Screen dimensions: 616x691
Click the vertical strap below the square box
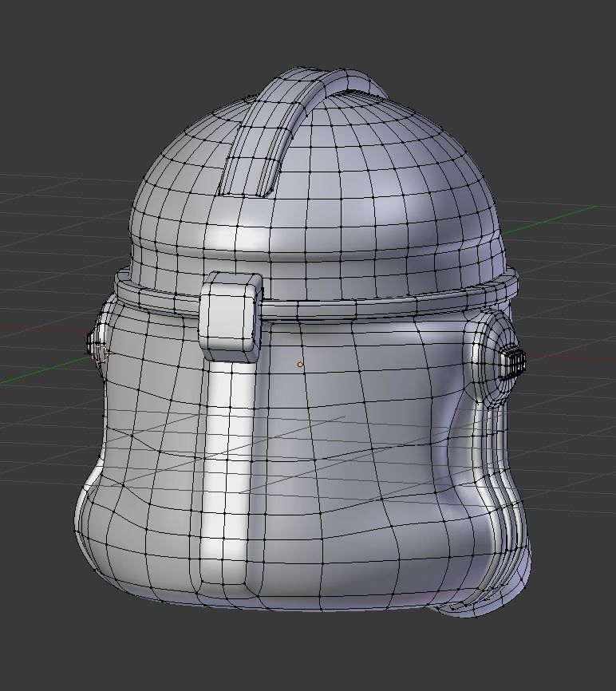[x=226, y=471]
